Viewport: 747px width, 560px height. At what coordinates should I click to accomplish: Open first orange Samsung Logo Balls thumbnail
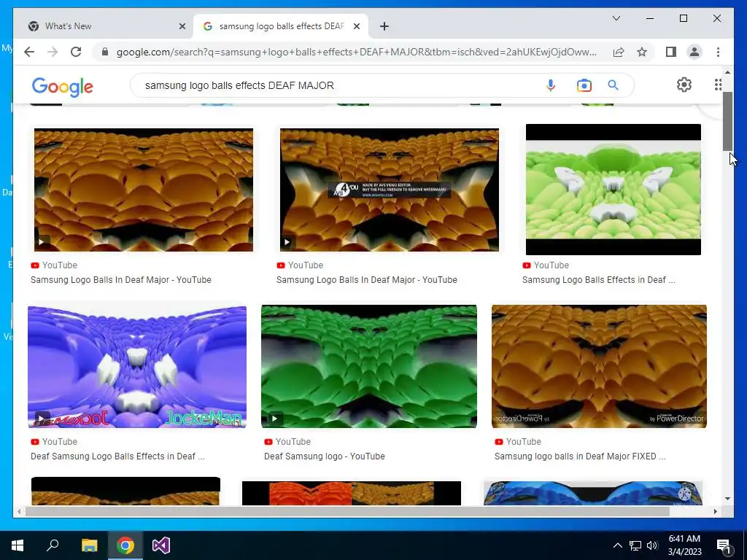[x=144, y=190]
